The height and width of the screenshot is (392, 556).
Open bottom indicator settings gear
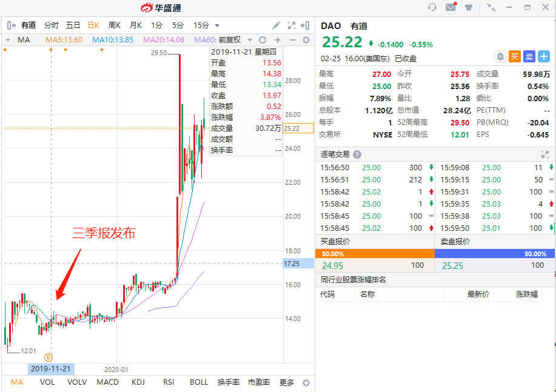[x=306, y=383]
